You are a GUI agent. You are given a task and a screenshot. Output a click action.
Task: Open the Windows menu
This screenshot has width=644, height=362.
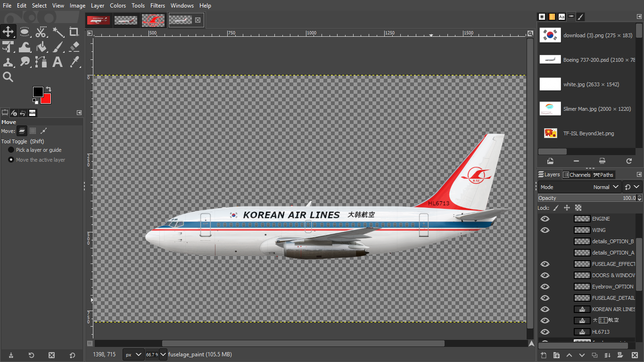(182, 6)
